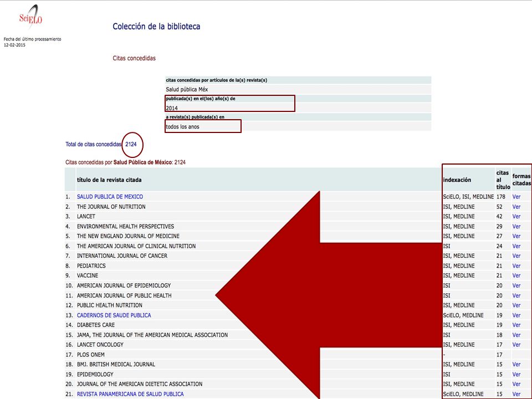Click Ver for BMJ British Medical Journal
This screenshot has height=399, width=532.
click(x=516, y=365)
